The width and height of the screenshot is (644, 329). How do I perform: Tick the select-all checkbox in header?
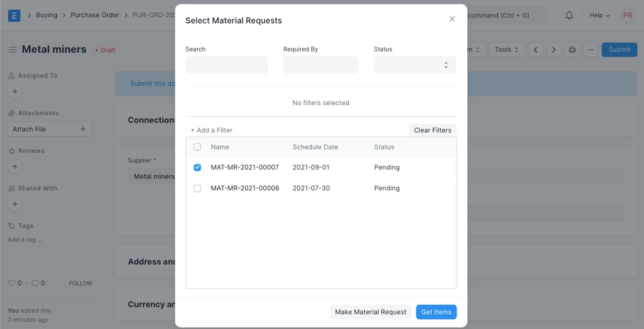pos(197,147)
